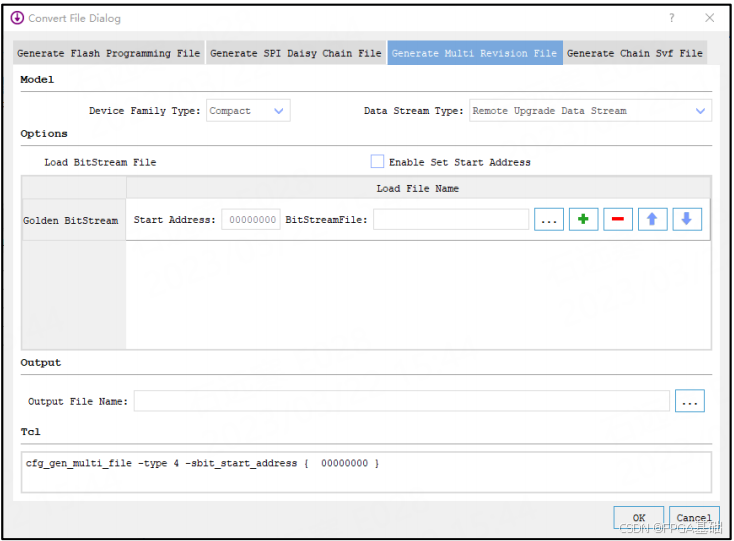Open Device Family Type dropdown
This screenshot has width=734, height=541.
[x=248, y=110]
